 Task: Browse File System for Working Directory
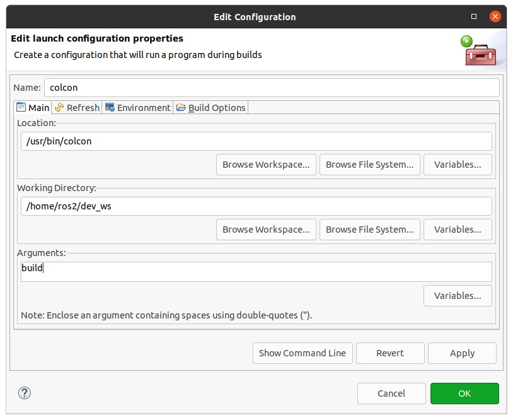point(369,230)
